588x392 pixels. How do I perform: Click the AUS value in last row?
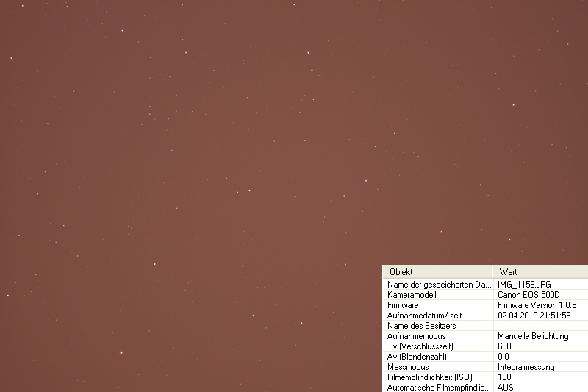(506, 387)
